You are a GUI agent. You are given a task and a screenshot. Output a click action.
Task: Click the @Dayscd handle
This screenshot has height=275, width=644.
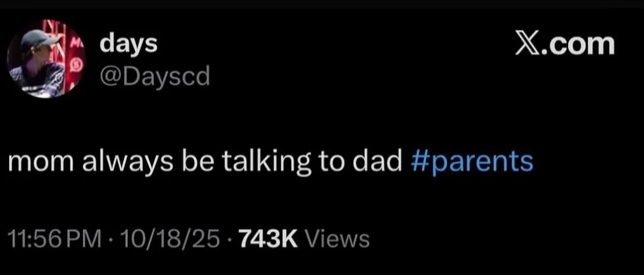tap(155, 76)
